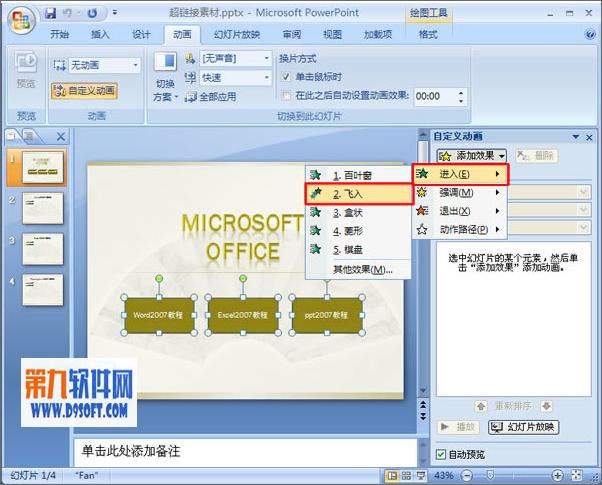Enable 在此之后自动设置动画效果 checkbox
The width and height of the screenshot is (602, 485).
286,95
